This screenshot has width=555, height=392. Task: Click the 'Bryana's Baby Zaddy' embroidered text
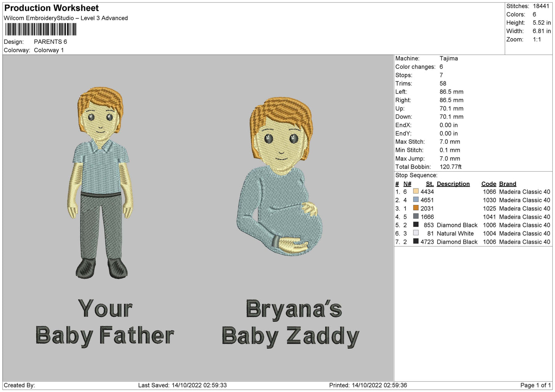(x=291, y=323)
